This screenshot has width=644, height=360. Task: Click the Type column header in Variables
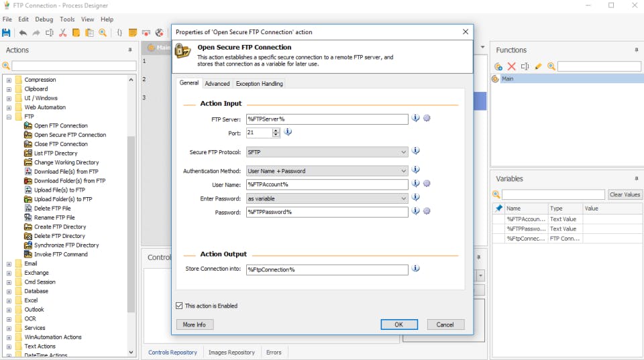pyautogui.click(x=565, y=208)
